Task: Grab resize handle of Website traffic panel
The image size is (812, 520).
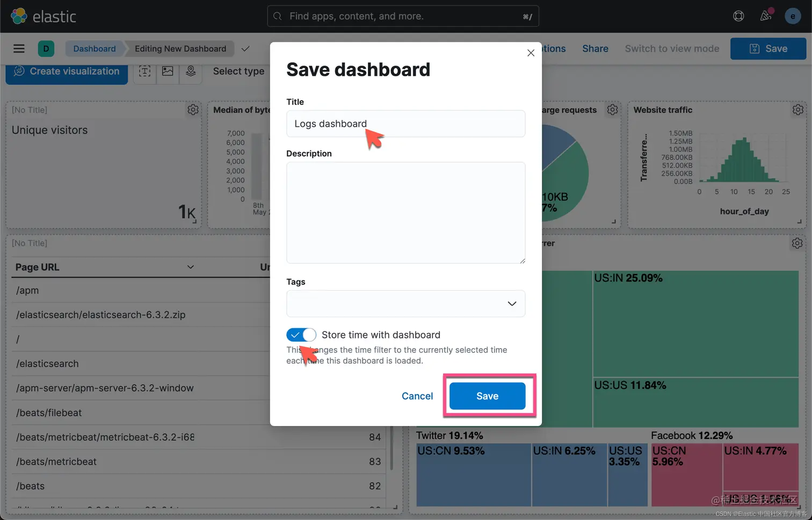Action: (x=799, y=221)
